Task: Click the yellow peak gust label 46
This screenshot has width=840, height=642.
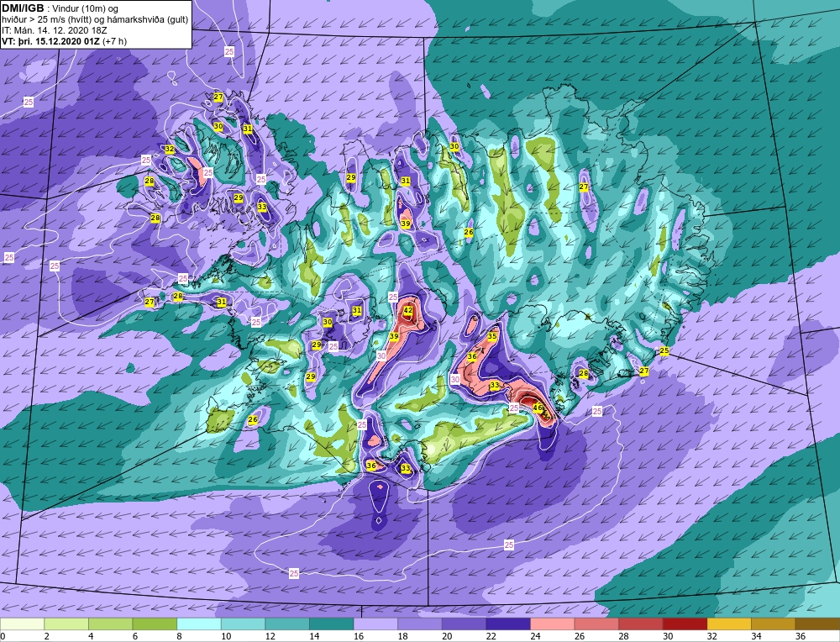Action: (538, 408)
